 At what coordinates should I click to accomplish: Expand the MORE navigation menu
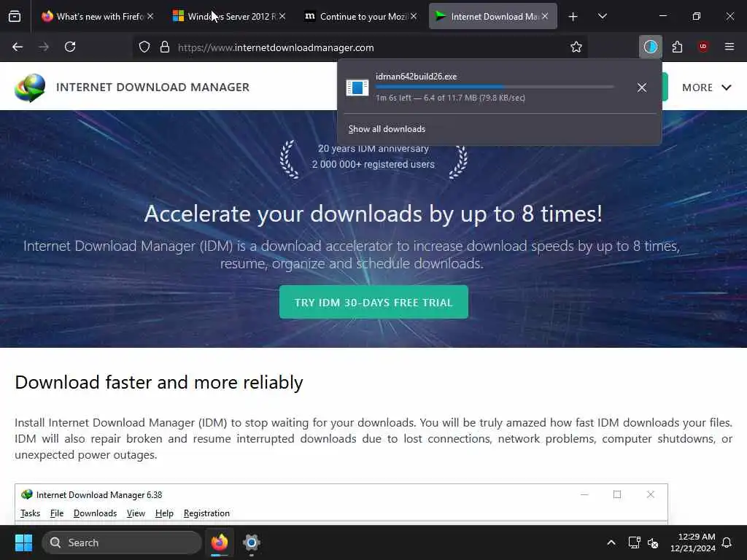coord(706,87)
